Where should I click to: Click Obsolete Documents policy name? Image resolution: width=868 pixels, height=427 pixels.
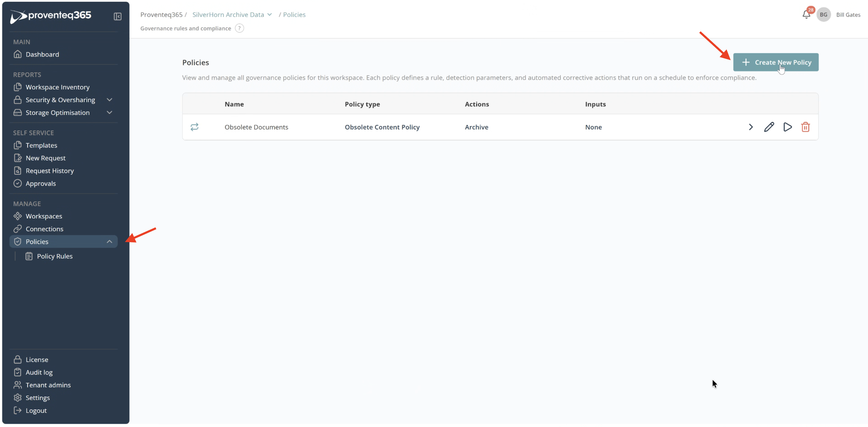(x=256, y=127)
